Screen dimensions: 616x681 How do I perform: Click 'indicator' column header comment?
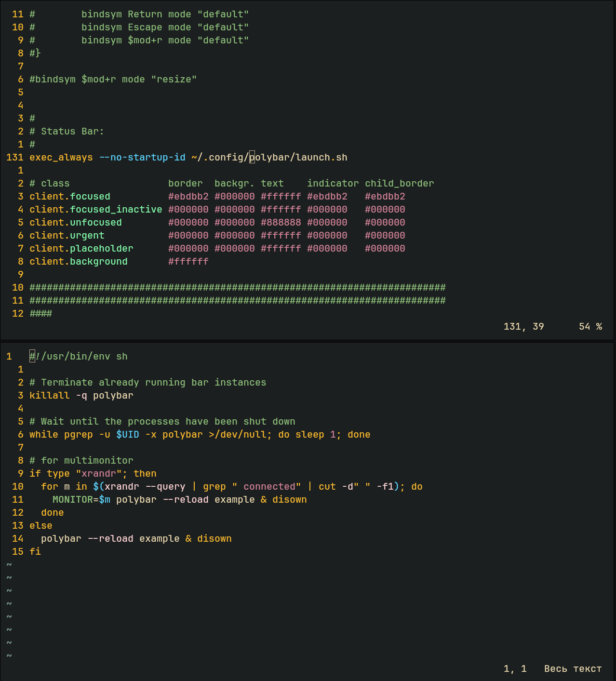[333, 184]
